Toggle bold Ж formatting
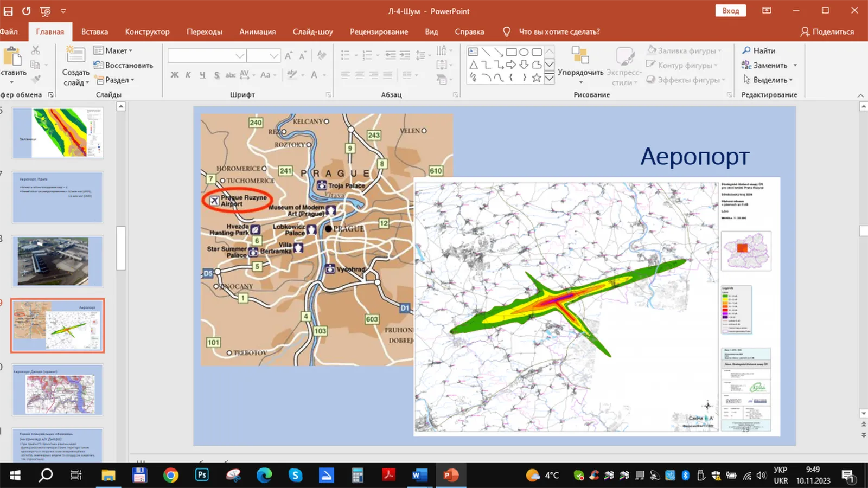868x488 pixels. click(175, 75)
